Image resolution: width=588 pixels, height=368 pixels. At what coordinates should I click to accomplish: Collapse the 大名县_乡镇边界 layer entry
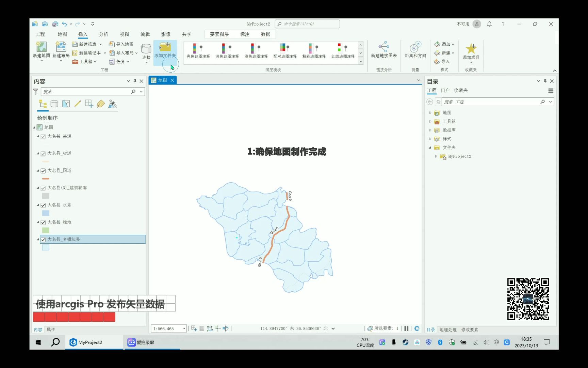point(38,239)
